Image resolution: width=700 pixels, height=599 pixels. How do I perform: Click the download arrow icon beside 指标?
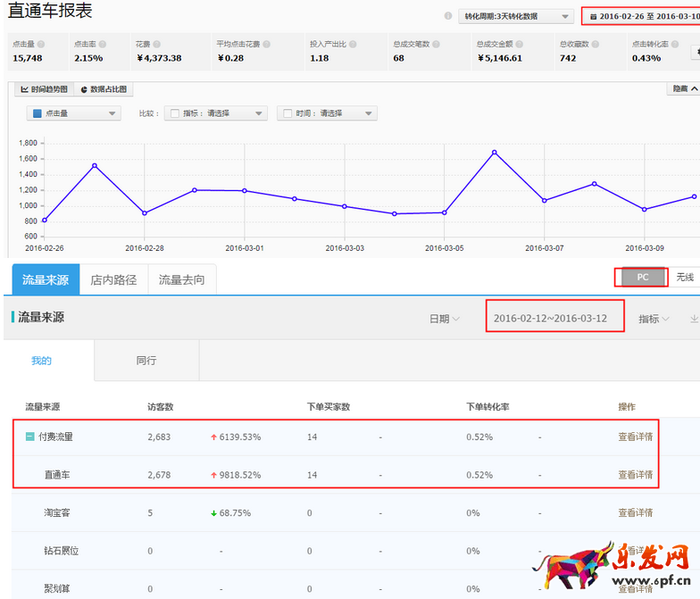click(694, 319)
